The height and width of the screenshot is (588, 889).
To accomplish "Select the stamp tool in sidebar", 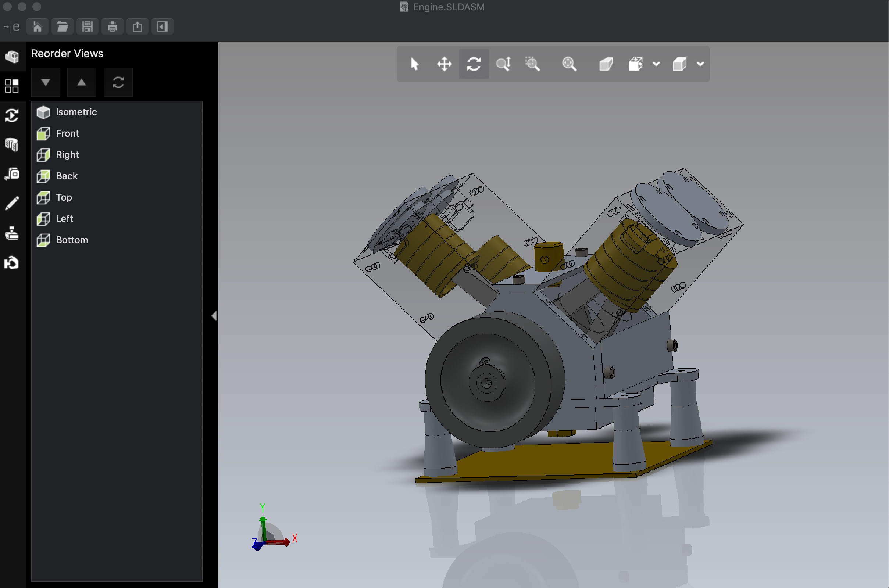I will click(12, 233).
